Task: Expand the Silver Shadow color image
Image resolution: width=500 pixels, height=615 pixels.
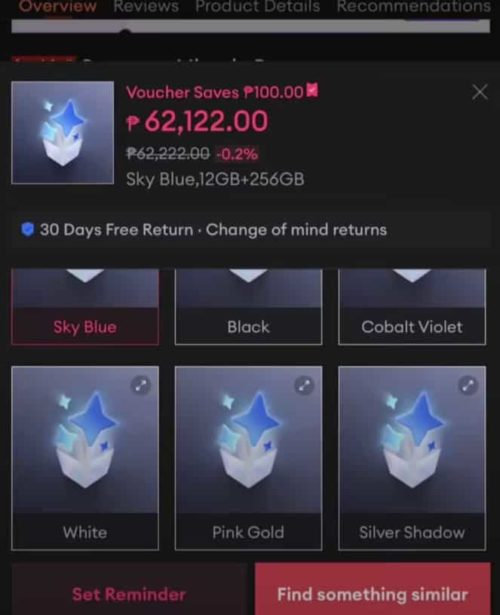Action: coord(468,385)
